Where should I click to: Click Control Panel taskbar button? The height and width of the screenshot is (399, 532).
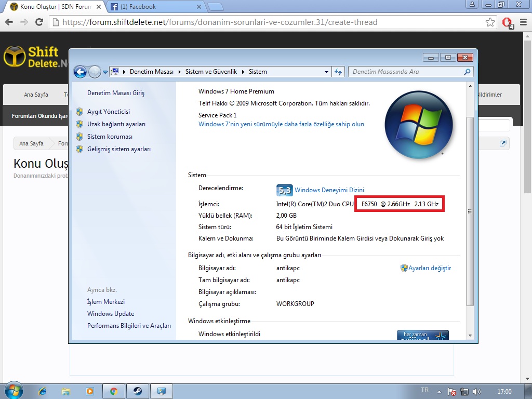coord(162,391)
